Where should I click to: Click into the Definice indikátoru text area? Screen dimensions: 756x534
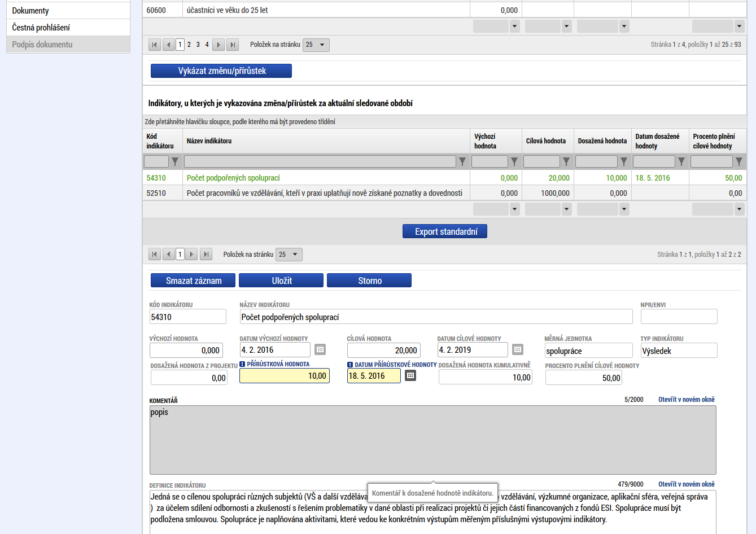pos(433,512)
